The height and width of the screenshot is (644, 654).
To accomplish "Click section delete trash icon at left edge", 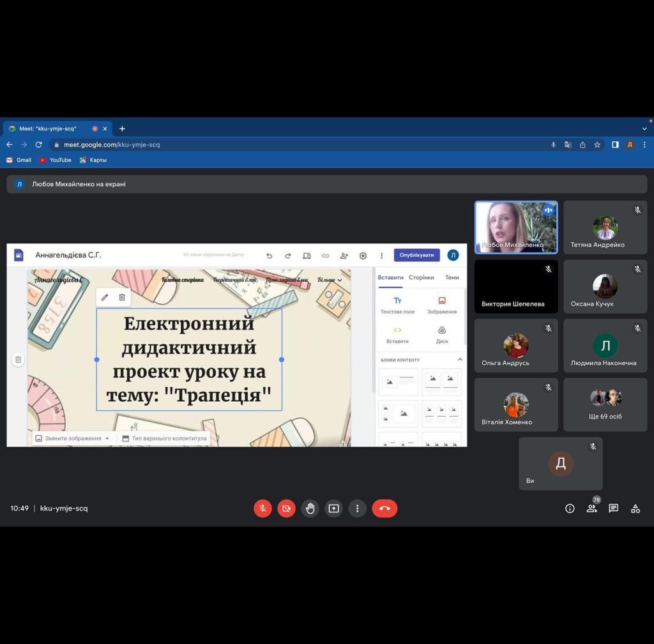I will click(19, 360).
